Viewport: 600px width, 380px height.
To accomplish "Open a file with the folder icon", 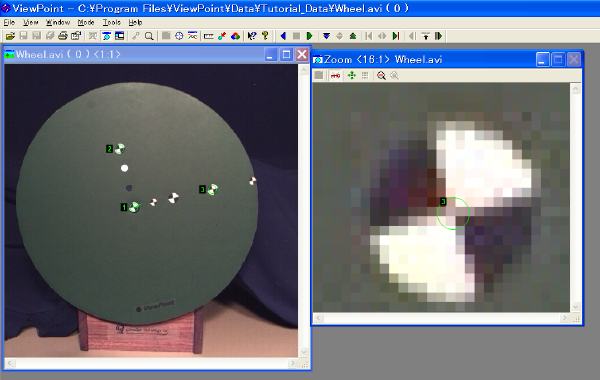I will pyautogui.click(x=10, y=36).
